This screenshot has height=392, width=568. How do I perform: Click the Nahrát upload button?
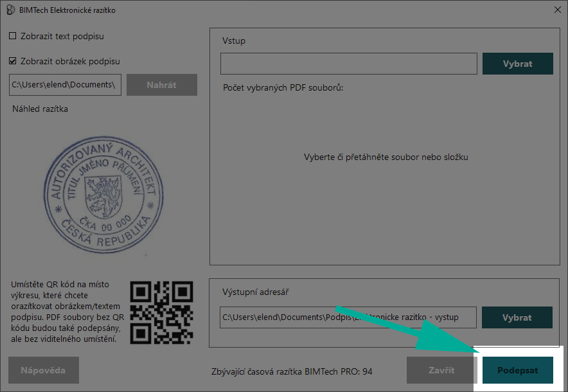[x=161, y=84]
